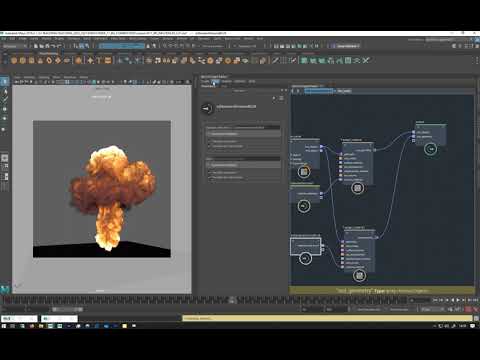This screenshot has width=480, height=360.
Task: Click the range slider bar below the timeline
Action: pyautogui.click(x=69, y=309)
